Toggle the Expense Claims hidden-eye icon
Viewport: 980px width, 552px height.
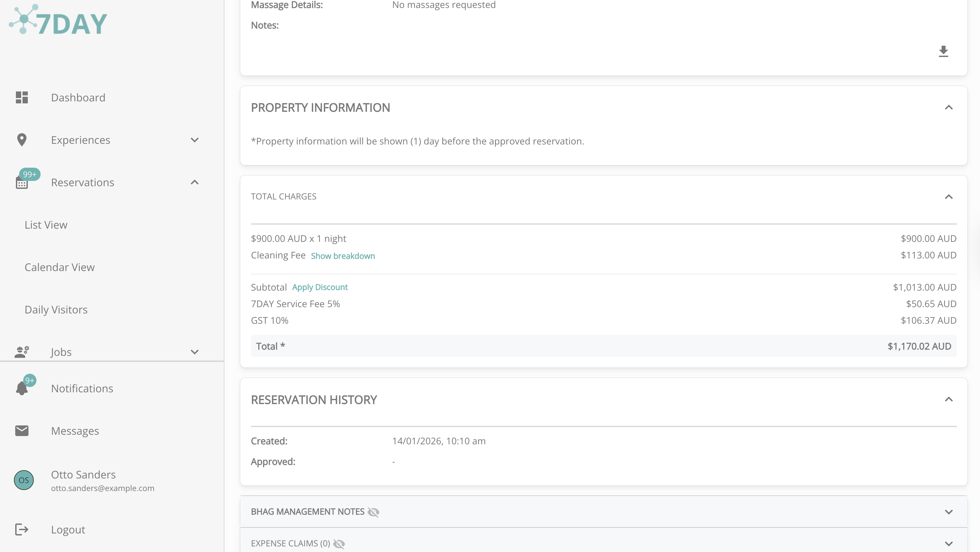pyautogui.click(x=339, y=544)
